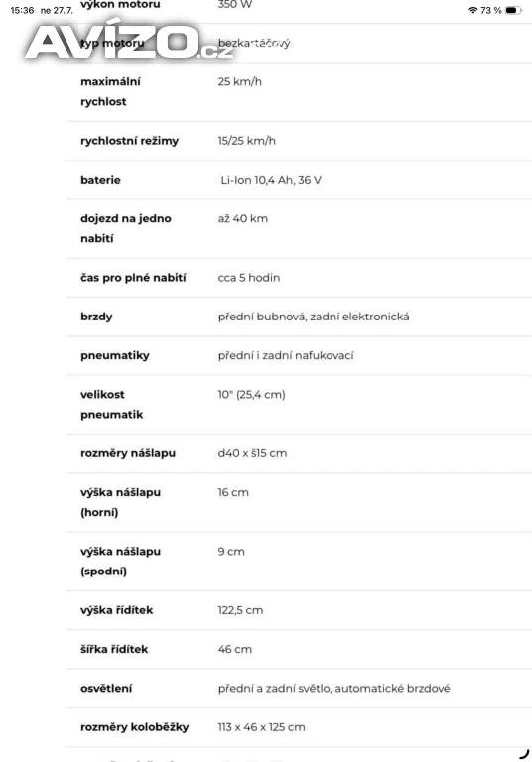
Task: Tap the 10" (25,4 cm) tire size
Action: click(251, 394)
